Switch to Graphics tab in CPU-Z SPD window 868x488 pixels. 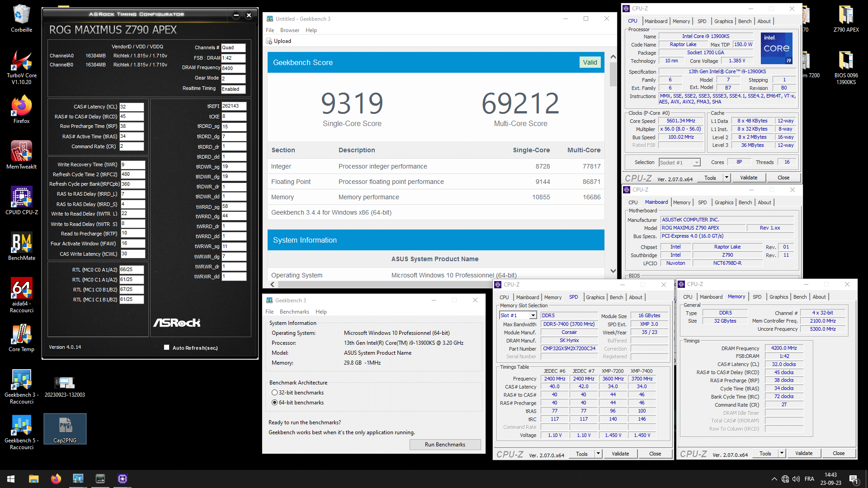pos(595,297)
